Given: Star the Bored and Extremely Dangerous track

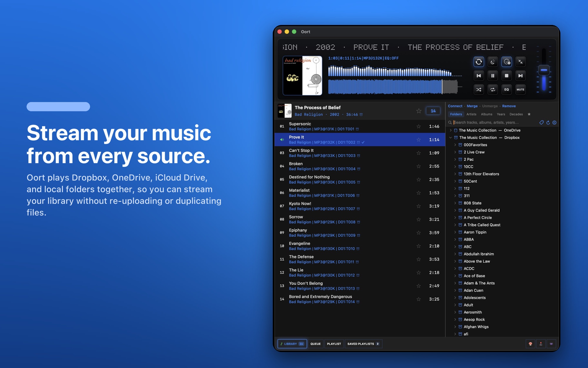Looking at the screenshot, I should point(418,299).
